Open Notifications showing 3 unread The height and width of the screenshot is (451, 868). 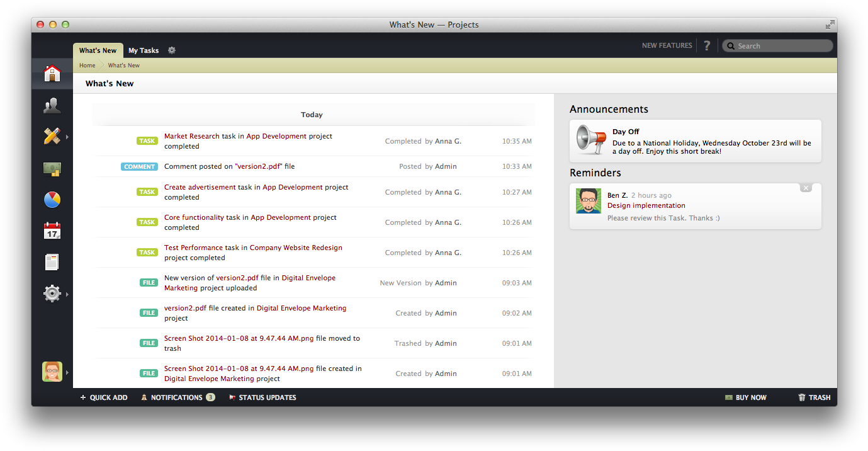pos(178,397)
